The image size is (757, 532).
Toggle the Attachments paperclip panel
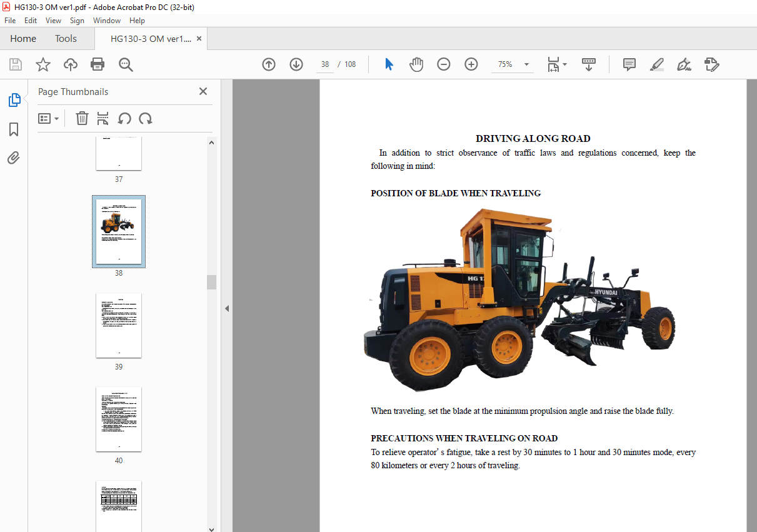pyautogui.click(x=14, y=158)
